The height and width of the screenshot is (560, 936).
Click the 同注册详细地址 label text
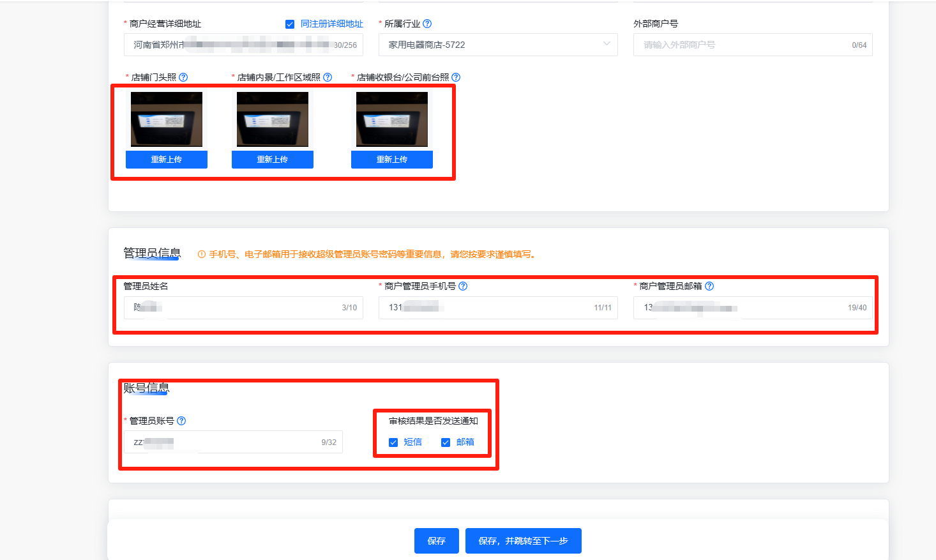pos(332,24)
